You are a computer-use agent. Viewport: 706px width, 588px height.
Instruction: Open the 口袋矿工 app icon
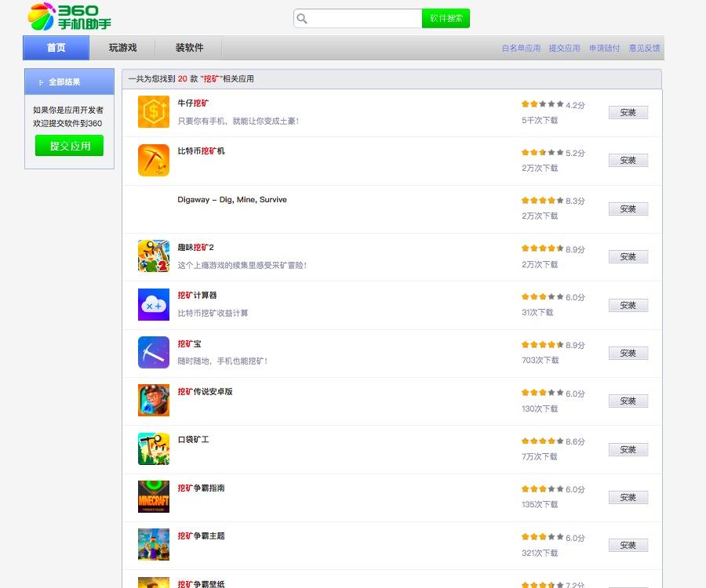point(154,448)
